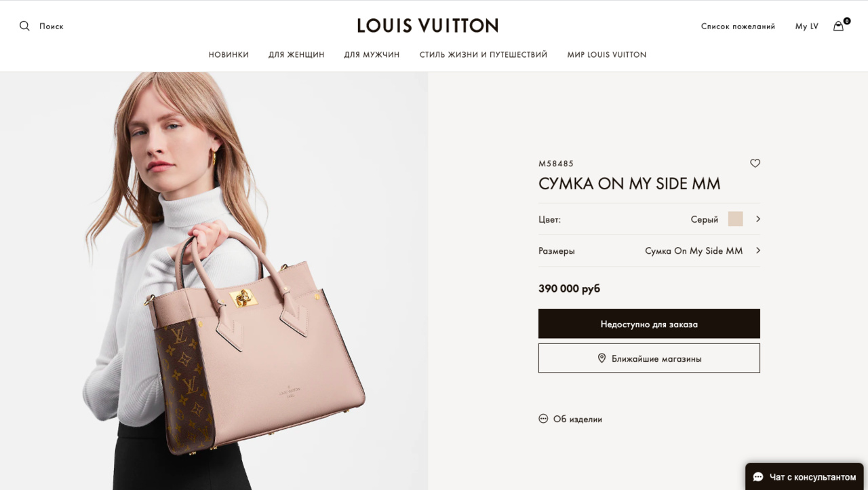
Task: Open the Мир Louis Vuitton menu
Action: click(607, 54)
